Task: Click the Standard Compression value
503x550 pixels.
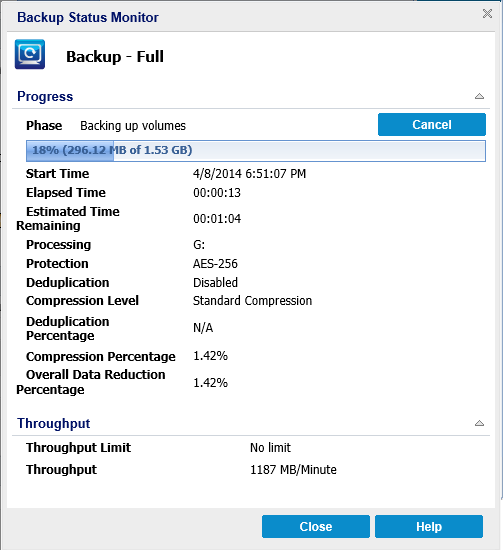Action: point(252,301)
